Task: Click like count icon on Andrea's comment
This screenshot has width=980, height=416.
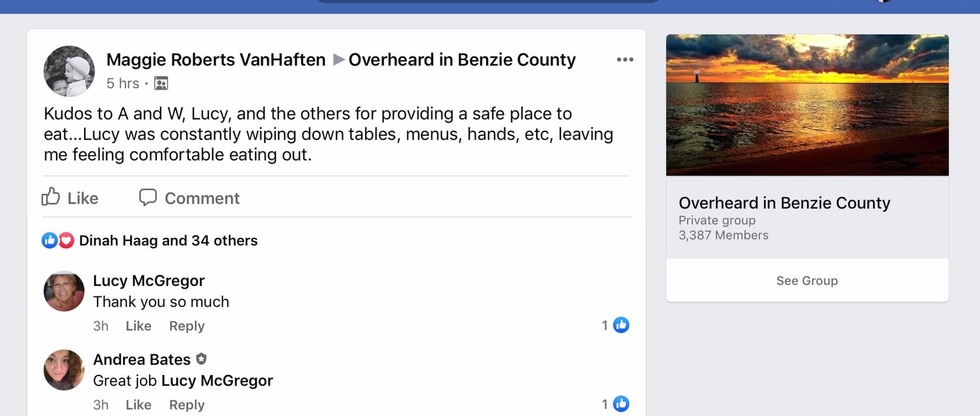Action: click(x=621, y=404)
